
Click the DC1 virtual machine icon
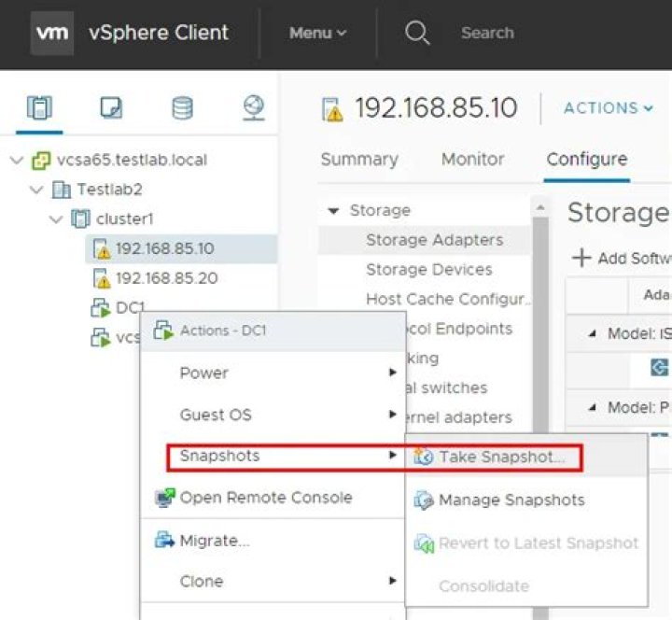[x=101, y=308]
